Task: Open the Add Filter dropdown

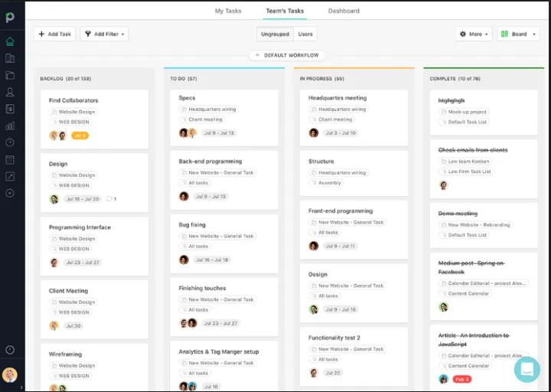Action: click(104, 34)
